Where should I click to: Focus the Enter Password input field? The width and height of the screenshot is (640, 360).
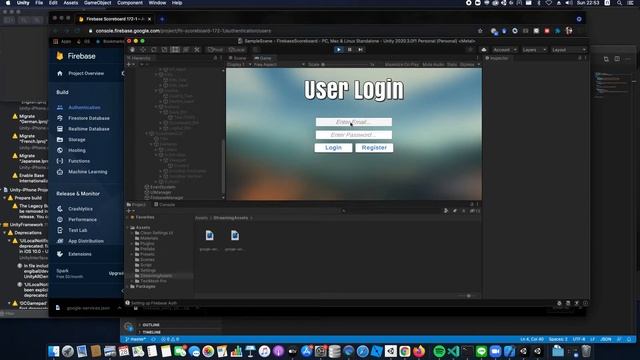(354, 135)
